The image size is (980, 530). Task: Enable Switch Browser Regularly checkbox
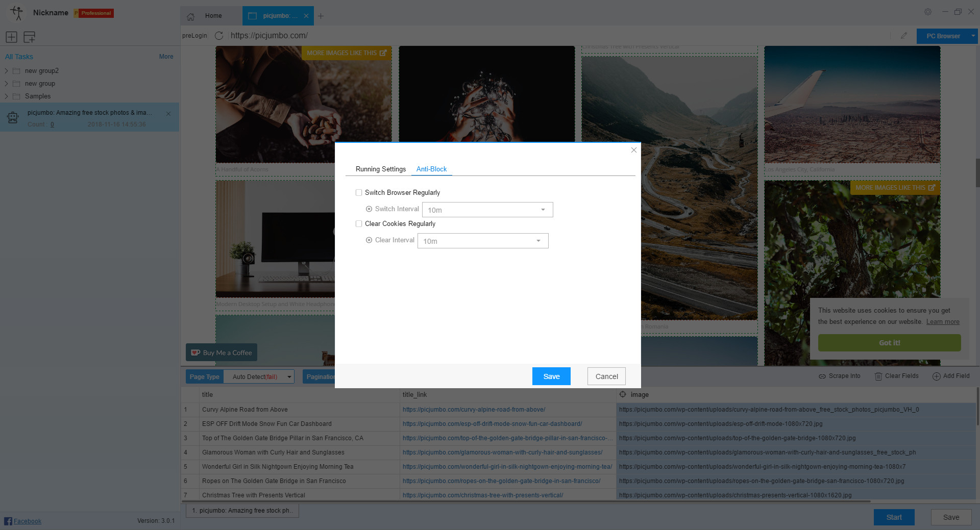point(359,193)
